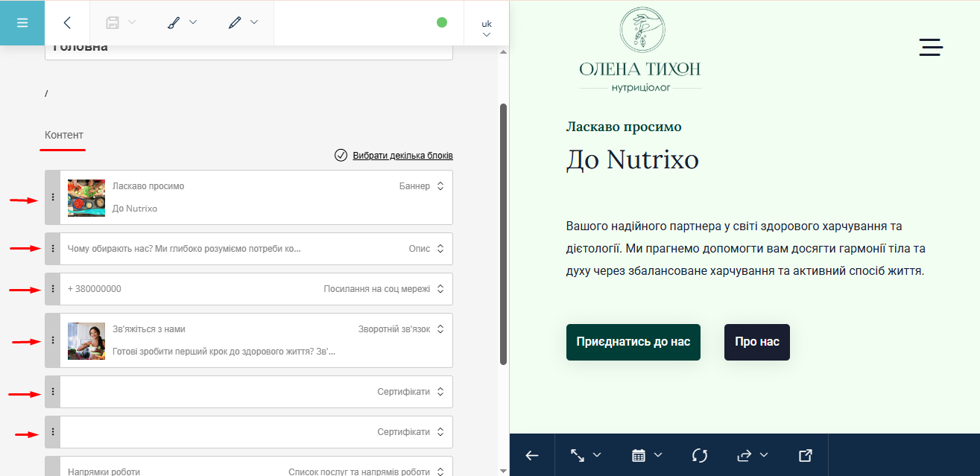Click the refresh preview icon

(x=699, y=455)
